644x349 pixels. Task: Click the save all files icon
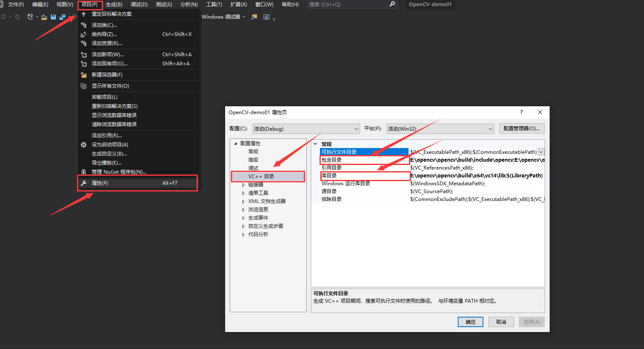62,17
